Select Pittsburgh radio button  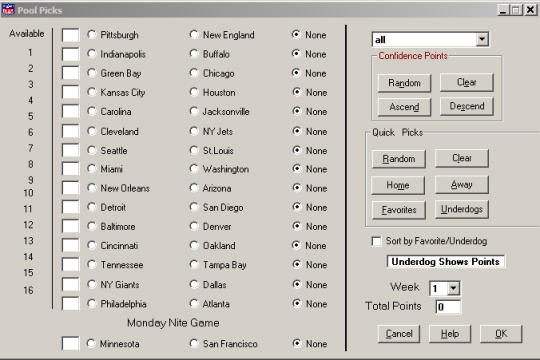[x=92, y=34]
